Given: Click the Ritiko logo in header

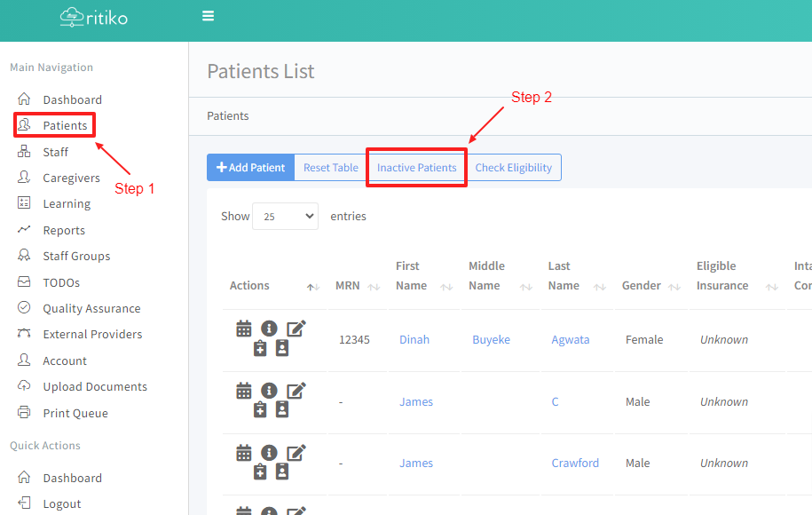Looking at the screenshot, I should (x=94, y=17).
